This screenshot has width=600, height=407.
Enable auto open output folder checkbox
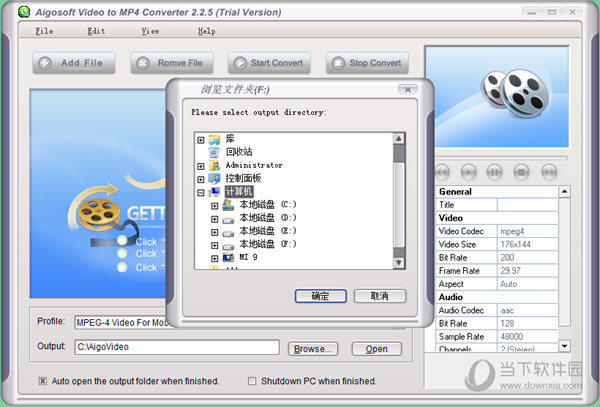coord(43,381)
